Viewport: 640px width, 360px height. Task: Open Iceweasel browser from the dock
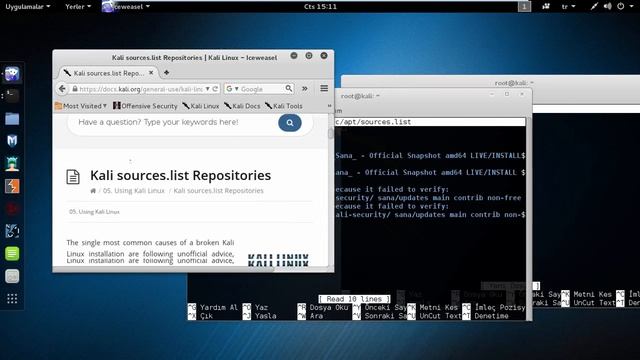point(12,74)
